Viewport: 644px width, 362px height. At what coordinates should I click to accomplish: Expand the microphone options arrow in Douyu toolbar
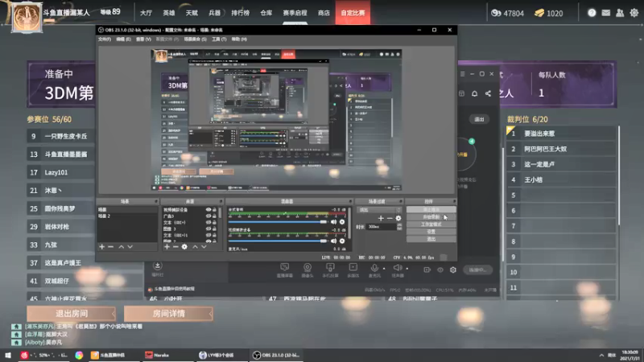384,269
